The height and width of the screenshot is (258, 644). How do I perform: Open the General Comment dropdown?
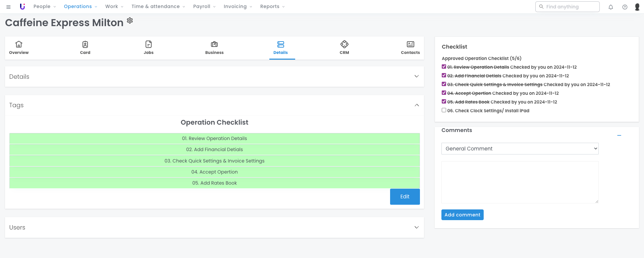[520, 149]
